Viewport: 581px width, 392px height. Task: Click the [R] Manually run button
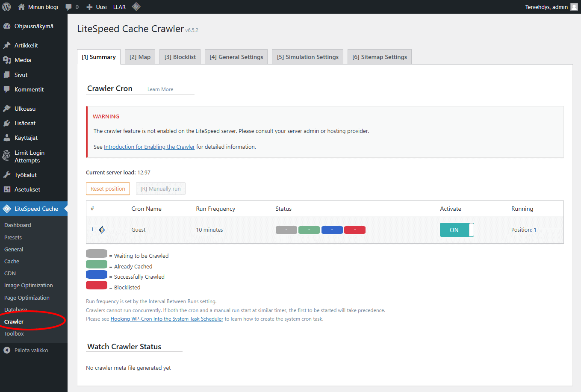click(x=160, y=189)
